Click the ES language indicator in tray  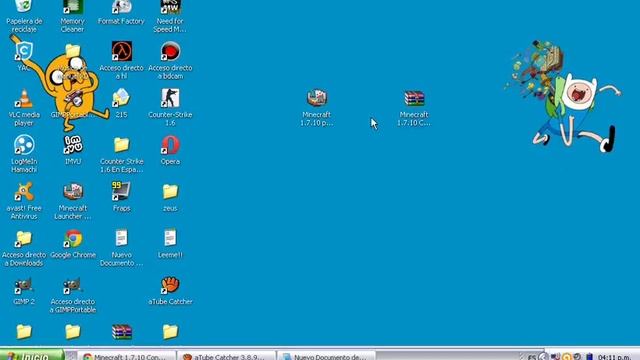531,357
